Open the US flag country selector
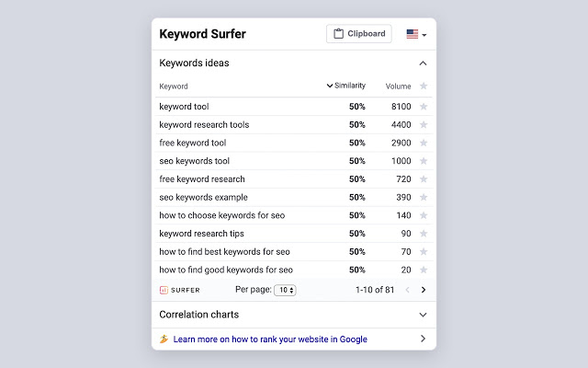This screenshot has width=588, height=368. click(x=416, y=34)
